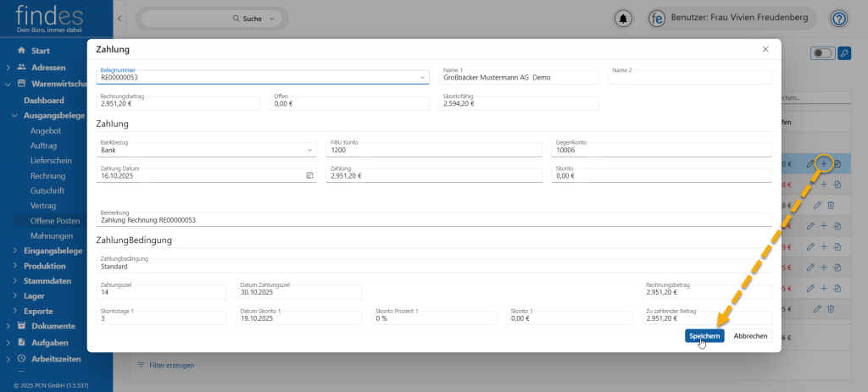Screen dimensions: 868x392
Task: Go to Dashboard in the sidebar
Action: tap(43, 100)
